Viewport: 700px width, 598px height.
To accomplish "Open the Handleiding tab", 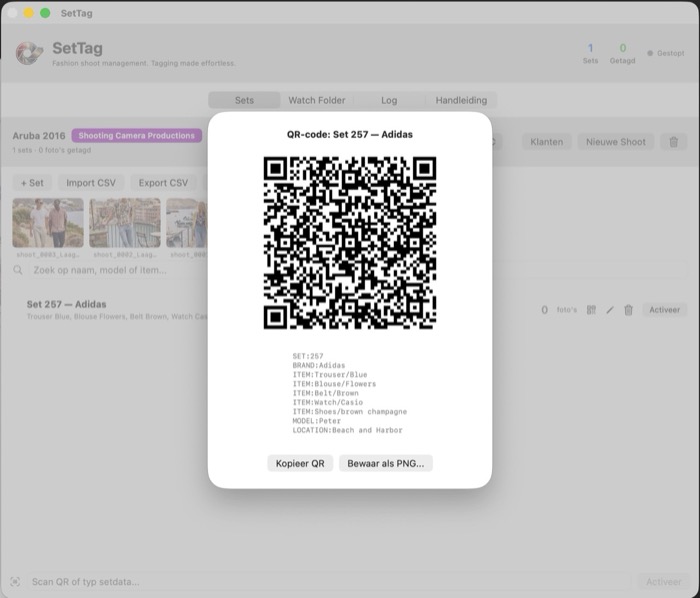I will click(461, 100).
